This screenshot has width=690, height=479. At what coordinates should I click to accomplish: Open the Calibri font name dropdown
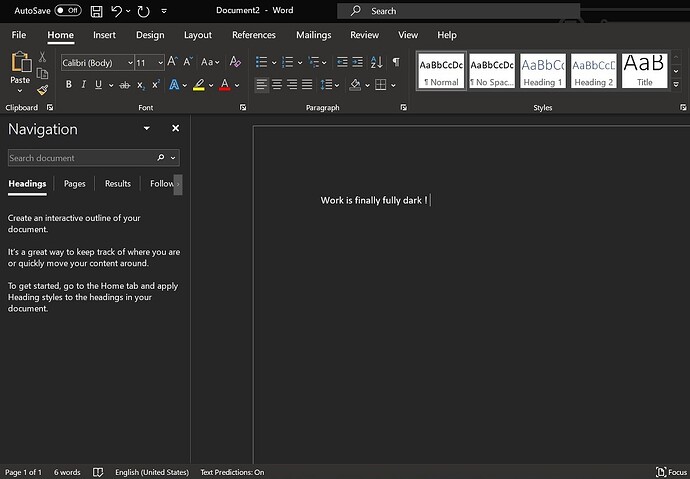click(x=129, y=62)
